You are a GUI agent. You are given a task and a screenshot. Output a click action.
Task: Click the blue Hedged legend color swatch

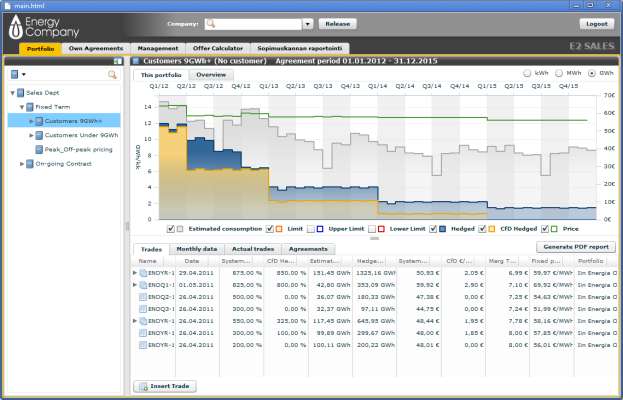tap(443, 229)
